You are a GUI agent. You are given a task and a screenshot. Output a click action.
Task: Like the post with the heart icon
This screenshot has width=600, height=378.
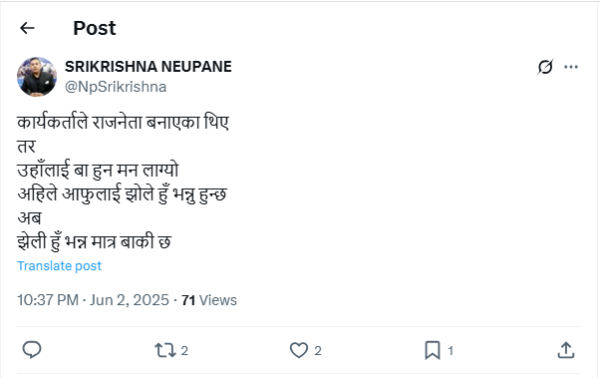click(298, 350)
